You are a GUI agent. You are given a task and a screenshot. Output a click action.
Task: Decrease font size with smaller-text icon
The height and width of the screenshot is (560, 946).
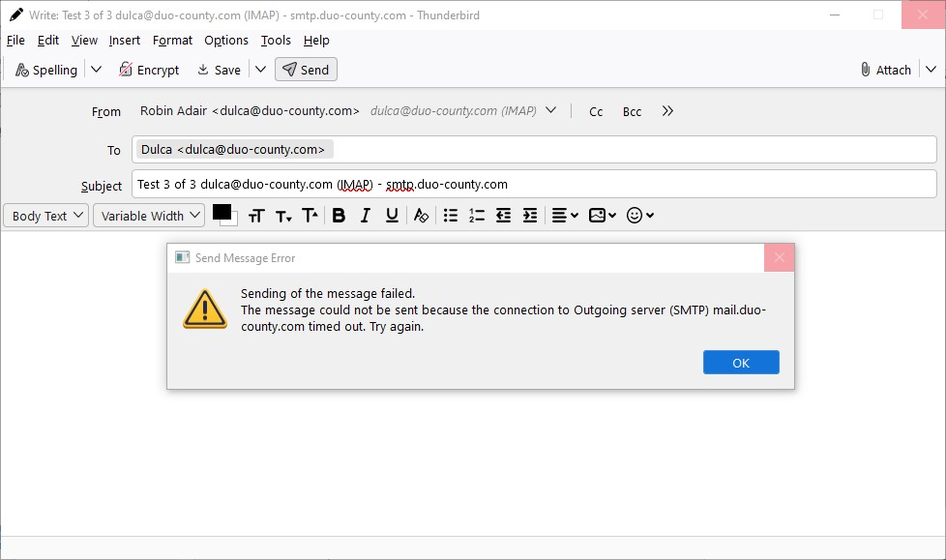pyautogui.click(x=283, y=216)
